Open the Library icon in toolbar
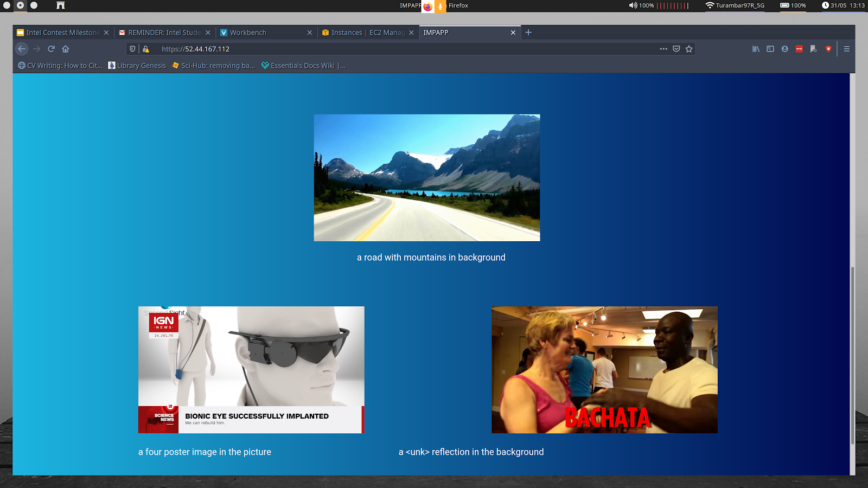Image resolution: width=868 pixels, height=488 pixels. tap(756, 49)
